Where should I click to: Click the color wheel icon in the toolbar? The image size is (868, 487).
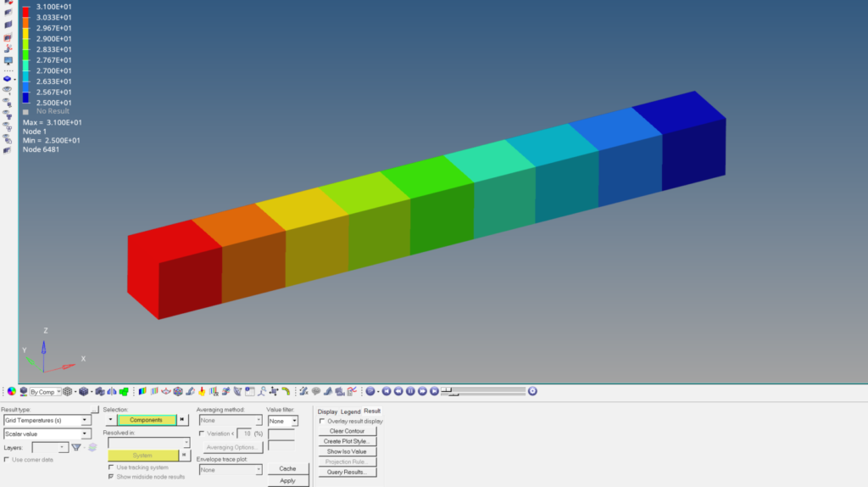[x=11, y=391]
